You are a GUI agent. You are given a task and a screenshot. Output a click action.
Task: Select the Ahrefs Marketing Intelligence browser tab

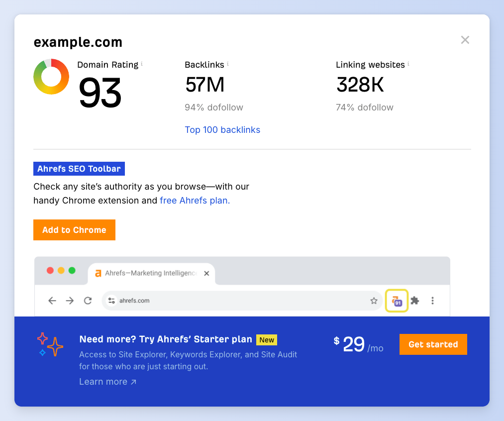coord(149,273)
